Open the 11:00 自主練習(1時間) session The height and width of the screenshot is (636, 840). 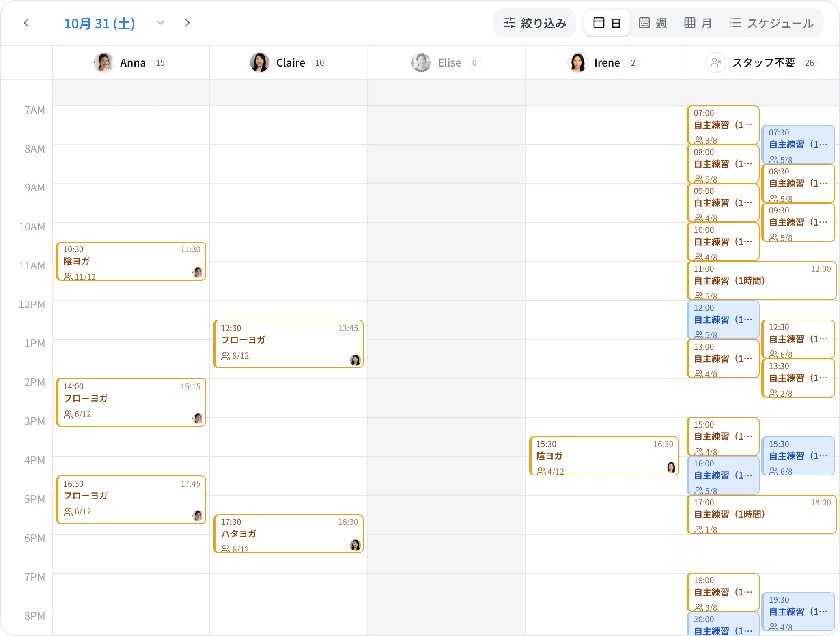(762, 281)
